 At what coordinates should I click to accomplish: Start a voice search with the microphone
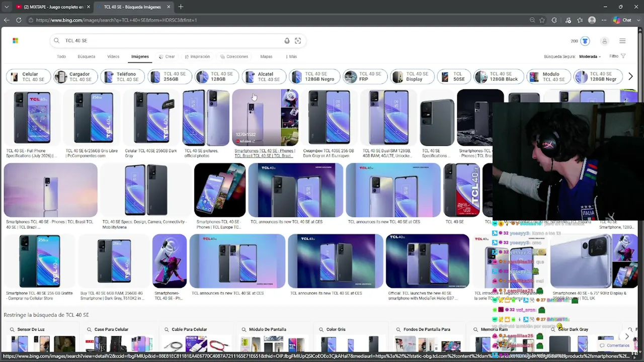pos(287,41)
